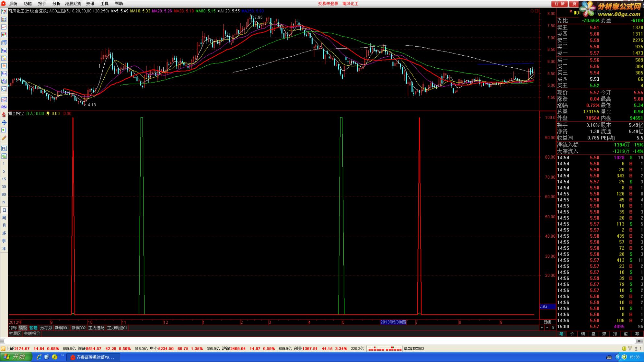Switch chart to 1-minute period
Screen dimensions: 644x362
coord(4,164)
